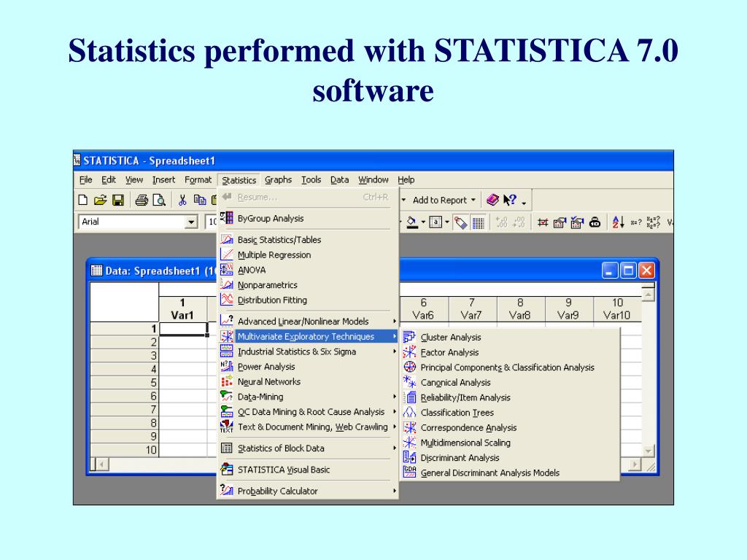Open the Add to Report dropdown arrow
The height and width of the screenshot is (560, 747).
473,200
